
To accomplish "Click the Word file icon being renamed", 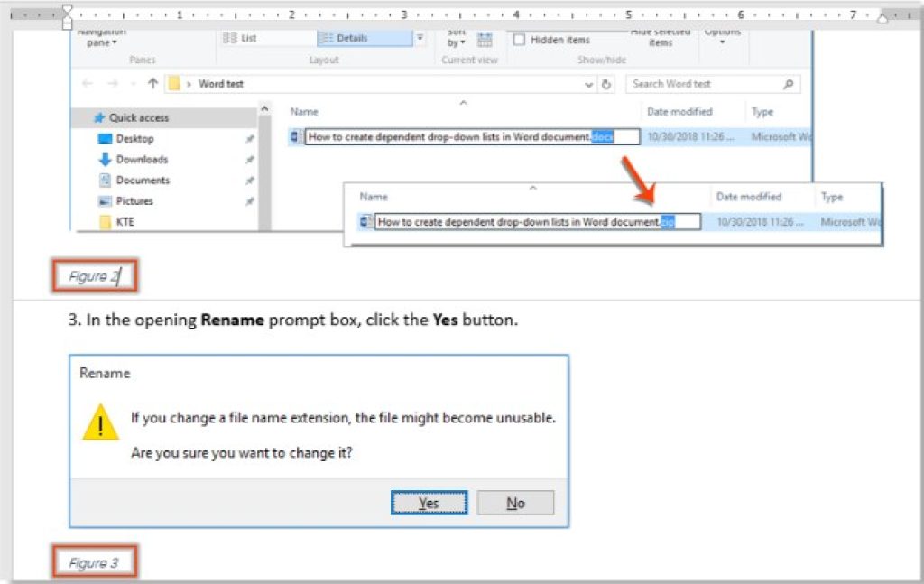I will [295, 136].
